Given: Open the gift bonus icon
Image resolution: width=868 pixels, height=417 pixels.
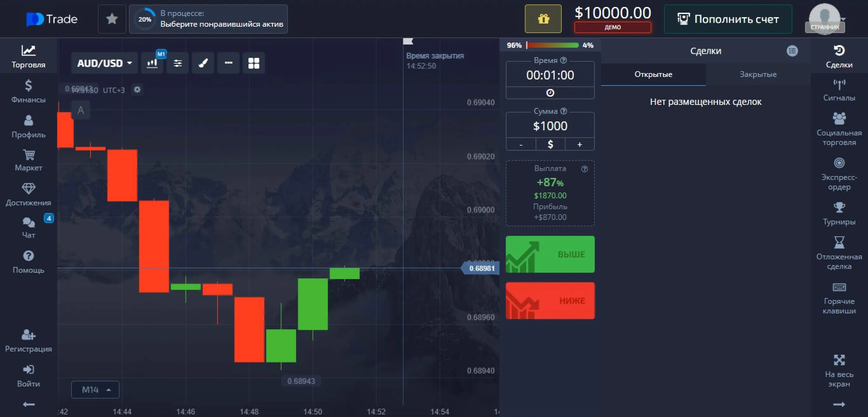Looking at the screenshot, I should [x=543, y=19].
